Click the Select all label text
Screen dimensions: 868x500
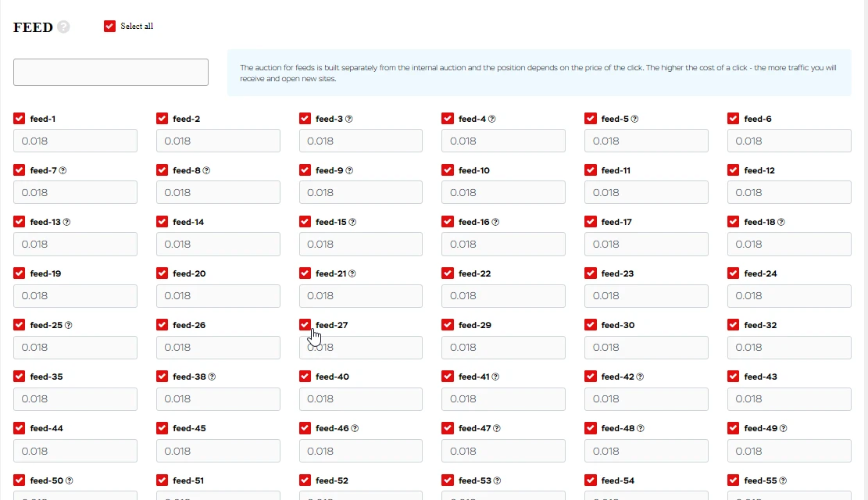click(x=137, y=26)
